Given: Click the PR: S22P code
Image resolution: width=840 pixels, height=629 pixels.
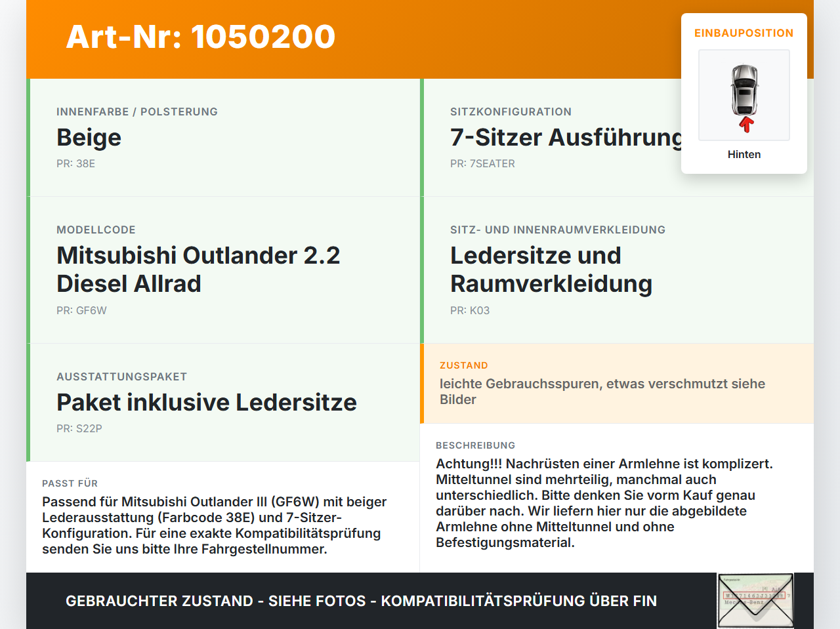Looking at the screenshot, I should point(79,428).
